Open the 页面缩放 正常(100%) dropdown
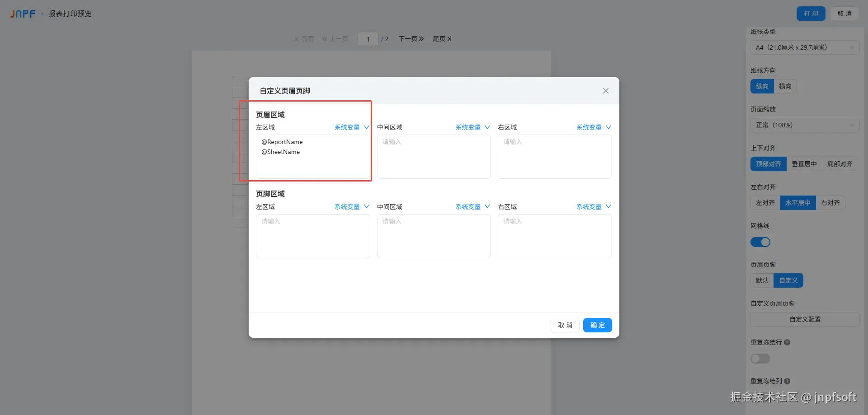The image size is (868, 415). coord(805,125)
